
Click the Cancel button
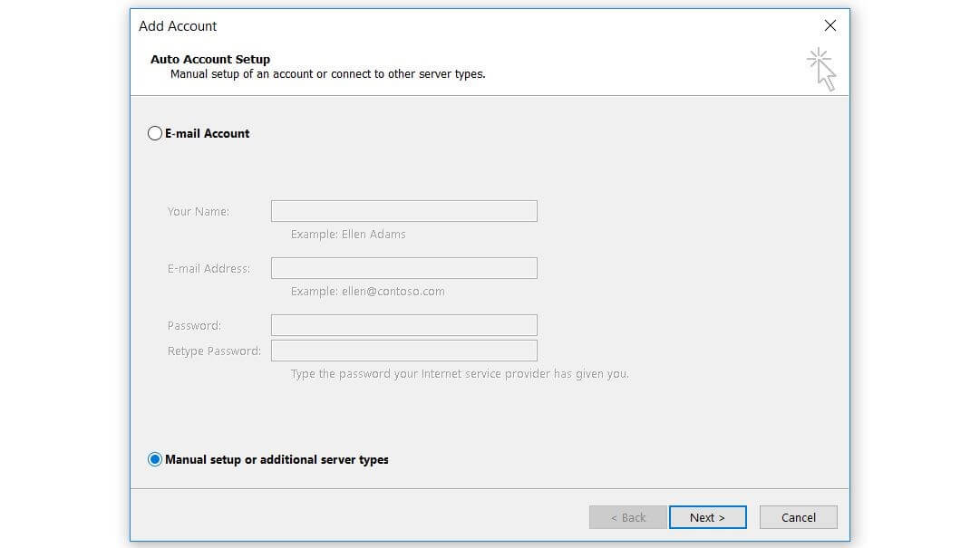[x=798, y=517]
